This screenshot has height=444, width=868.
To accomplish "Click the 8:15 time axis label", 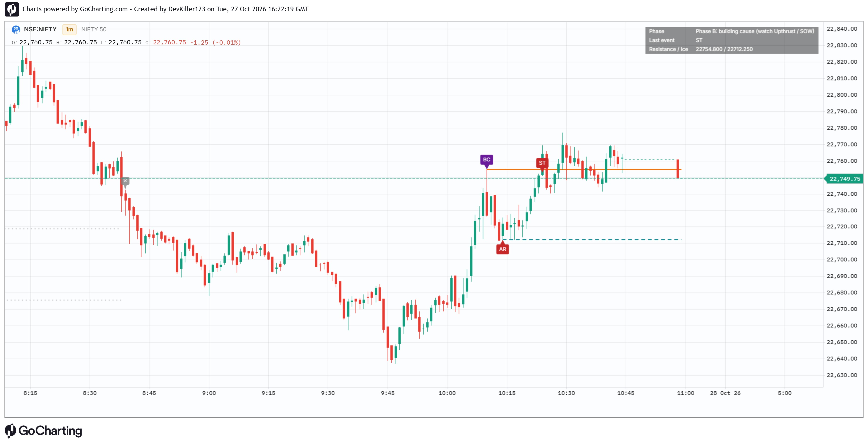I will 30,393.
